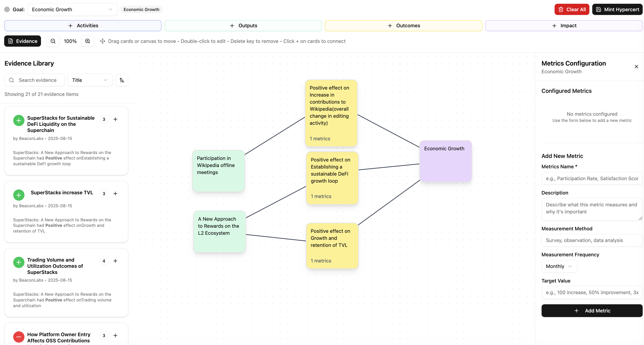Click the goal target icon
Viewport: 644px width, 345px height.
pos(7,9)
